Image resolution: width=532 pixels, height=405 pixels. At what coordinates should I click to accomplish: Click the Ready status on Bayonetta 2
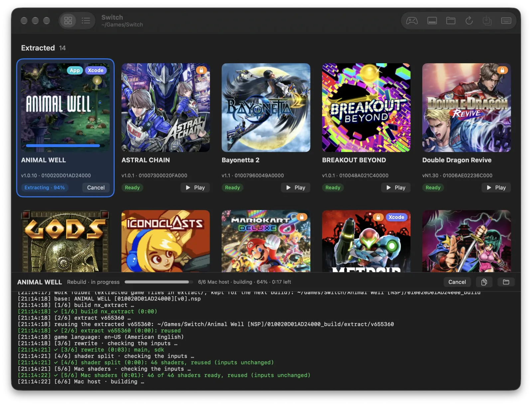coord(232,188)
